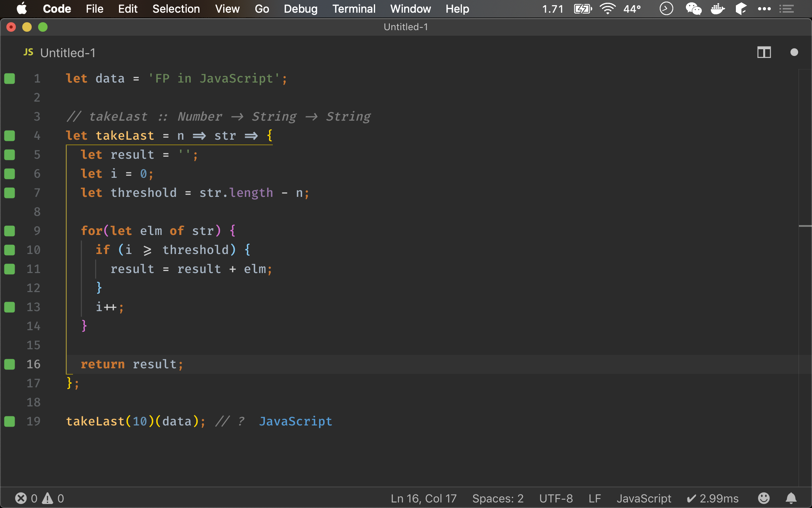Click the green coverage marker on line 19
The image size is (812, 508).
10,421
